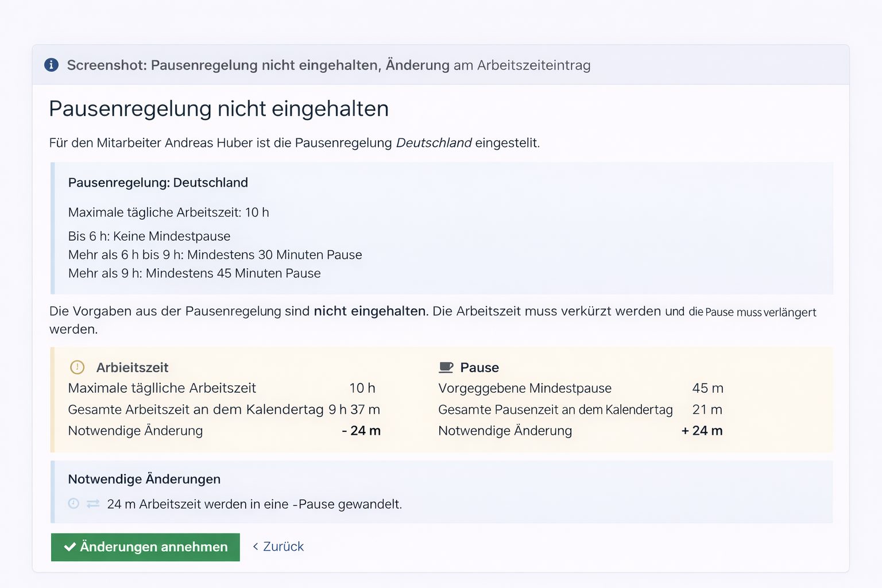The width and height of the screenshot is (882, 588).
Task: Select the Pausenregelung: Deutschland rule title
Action: click(x=158, y=183)
